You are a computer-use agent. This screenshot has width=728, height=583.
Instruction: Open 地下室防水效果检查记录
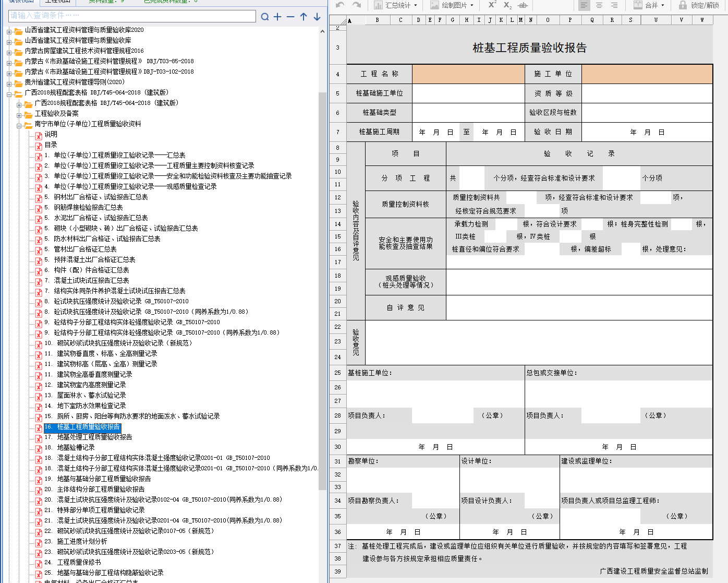point(85,406)
